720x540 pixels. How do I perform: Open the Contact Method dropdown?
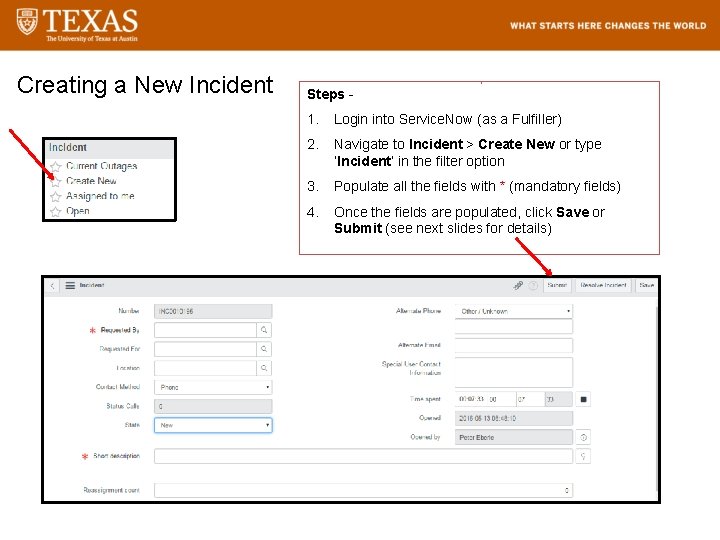[x=213, y=387]
